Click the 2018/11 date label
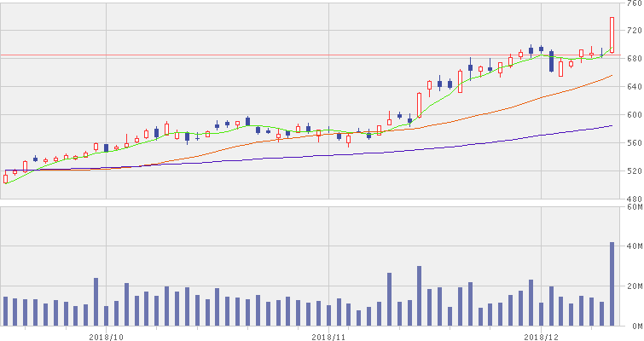Image resolution: width=644 pixels, height=341 pixels. pos(328,335)
